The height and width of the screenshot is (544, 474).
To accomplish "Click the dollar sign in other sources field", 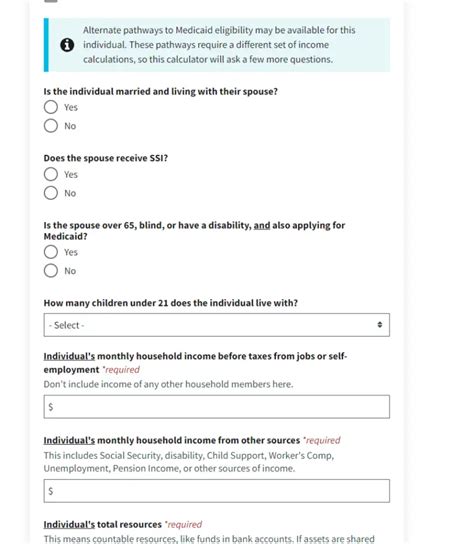I will tap(51, 491).
